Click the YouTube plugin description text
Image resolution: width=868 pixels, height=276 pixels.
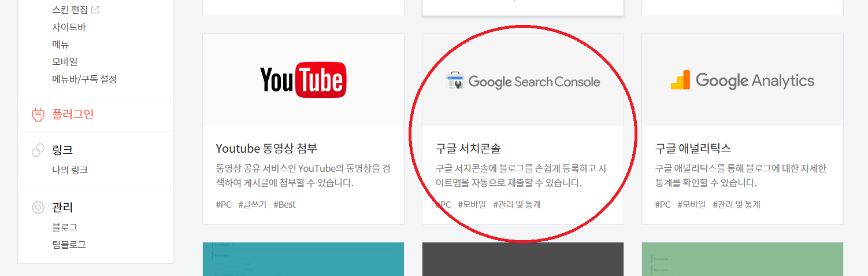[303, 176]
